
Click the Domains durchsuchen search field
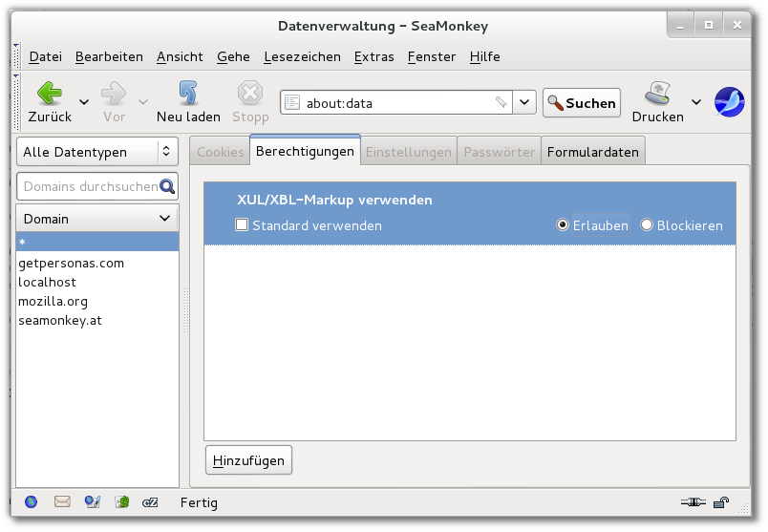[x=89, y=186]
